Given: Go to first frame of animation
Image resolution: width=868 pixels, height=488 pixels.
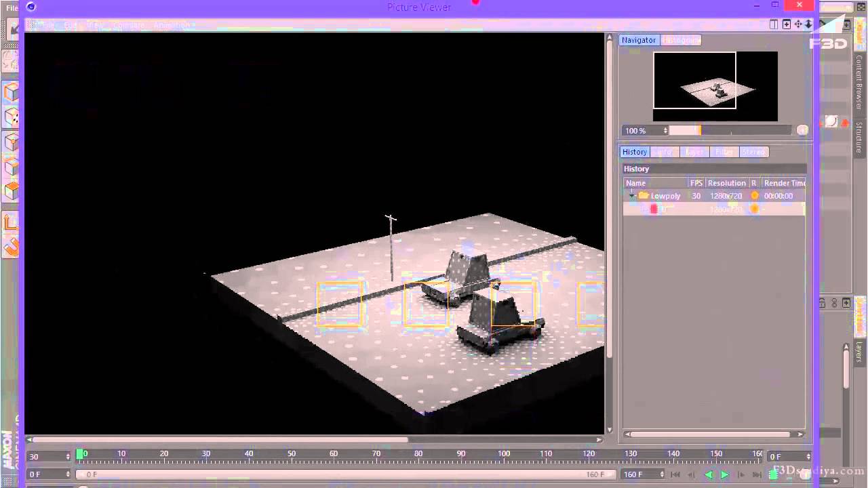Looking at the screenshot, I should 675,474.
